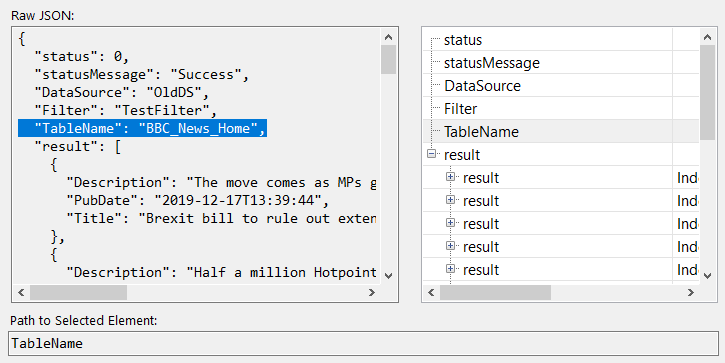The width and height of the screenshot is (725, 363).
Task: Expand the third child result node
Action: (x=450, y=223)
